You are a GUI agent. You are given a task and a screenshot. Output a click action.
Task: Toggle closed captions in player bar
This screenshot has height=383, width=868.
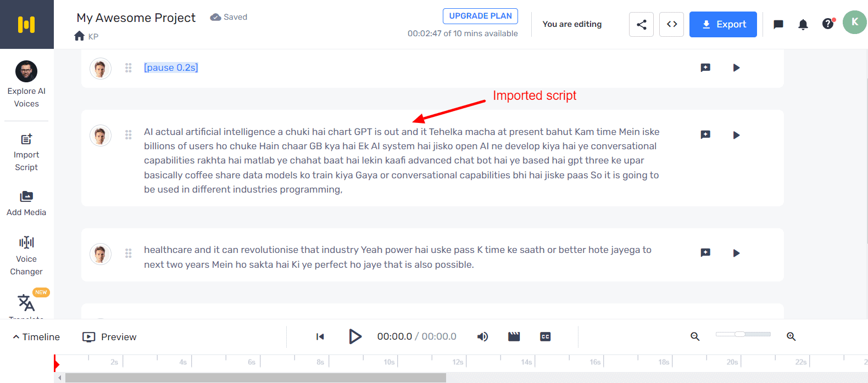coord(545,337)
